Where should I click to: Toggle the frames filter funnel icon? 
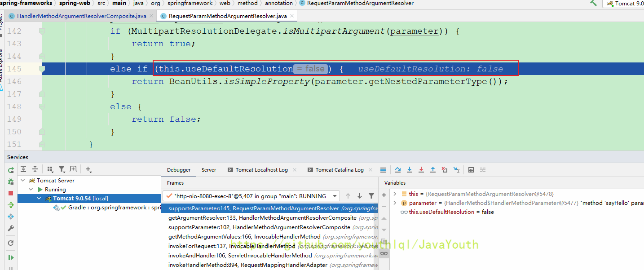[371, 196]
